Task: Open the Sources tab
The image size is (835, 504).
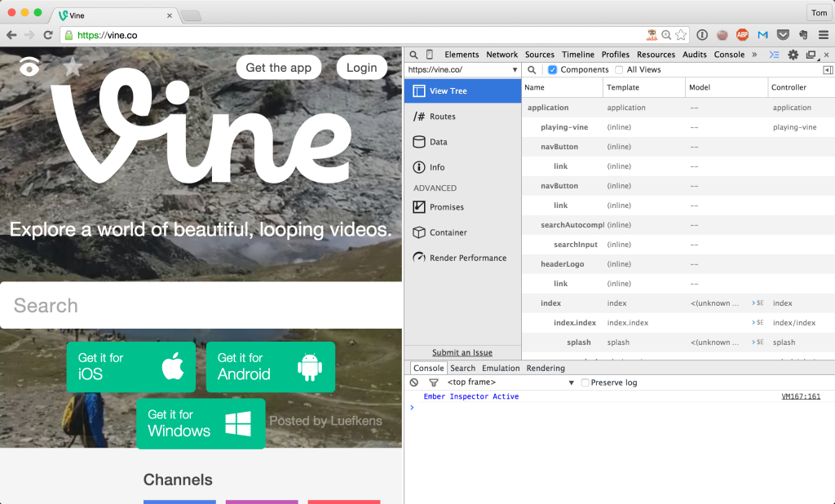Action: click(x=540, y=55)
